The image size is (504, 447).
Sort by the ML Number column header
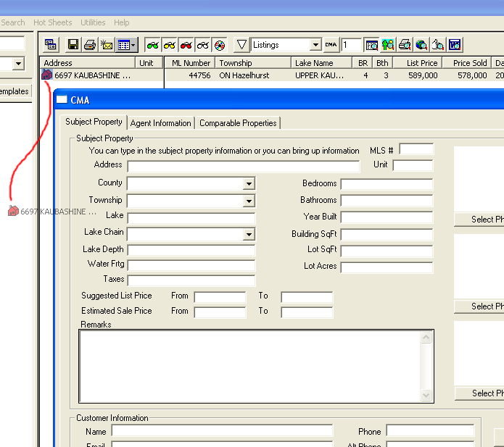coord(190,63)
